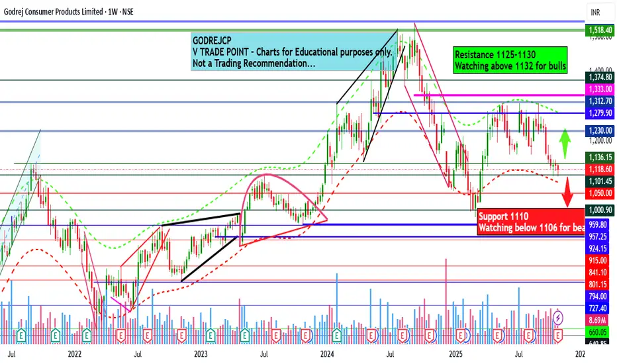Select the red Support 1110 text box
617x364 pixels.
(x=531, y=222)
